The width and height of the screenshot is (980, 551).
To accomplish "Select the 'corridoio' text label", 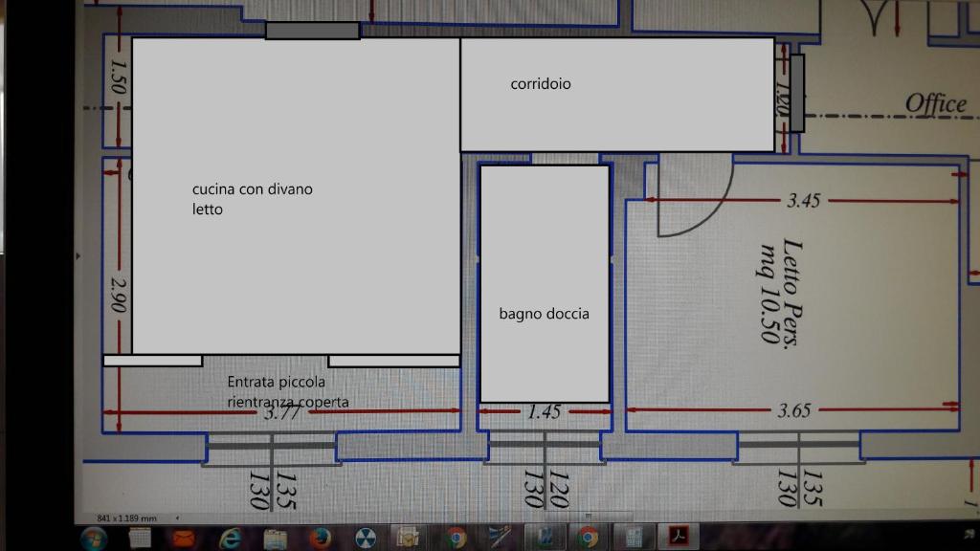I will (x=541, y=84).
